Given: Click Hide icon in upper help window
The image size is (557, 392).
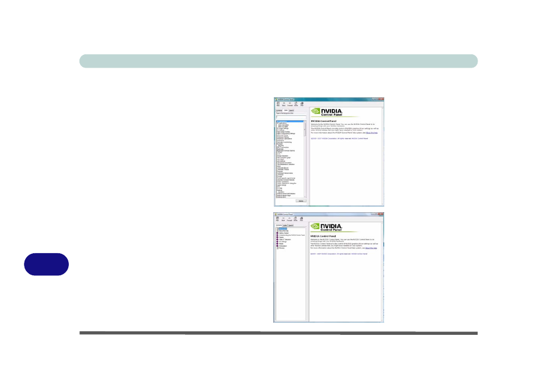Looking at the screenshot, I should (278, 104).
